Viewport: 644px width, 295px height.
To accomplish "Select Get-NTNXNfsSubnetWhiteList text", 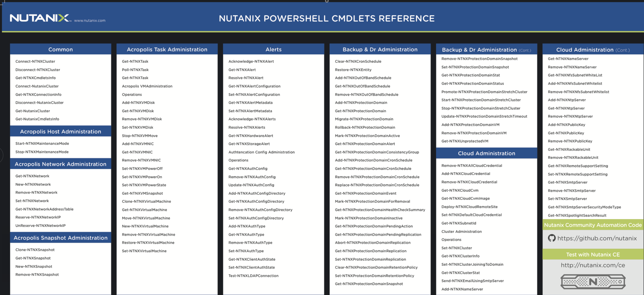I will (x=575, y=75).
